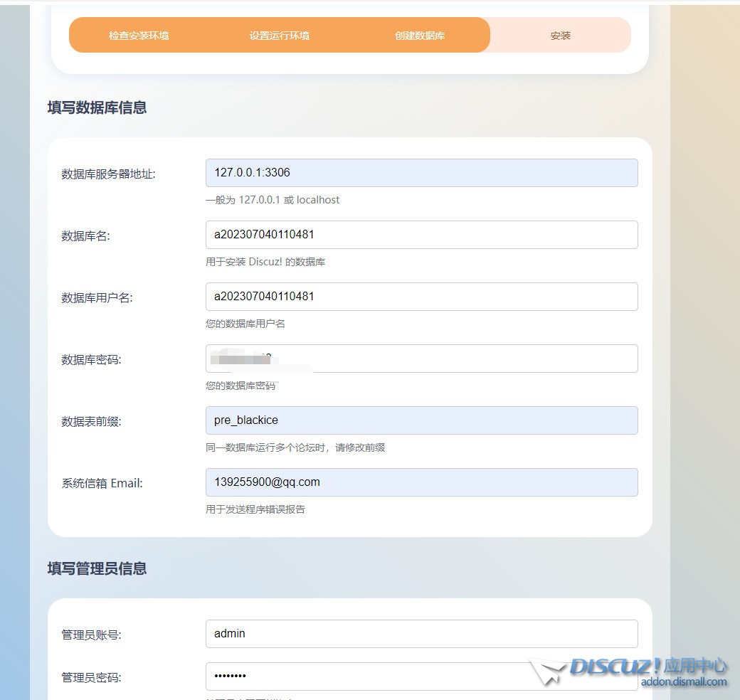Click the 管理员密码 password input
Image resolution: width=740 pixels, height=700 pixels.
coord(421,677)
